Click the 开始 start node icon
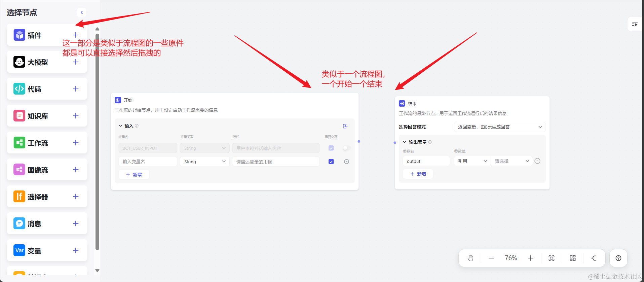The image size is (644, 282). coord(118,100)
